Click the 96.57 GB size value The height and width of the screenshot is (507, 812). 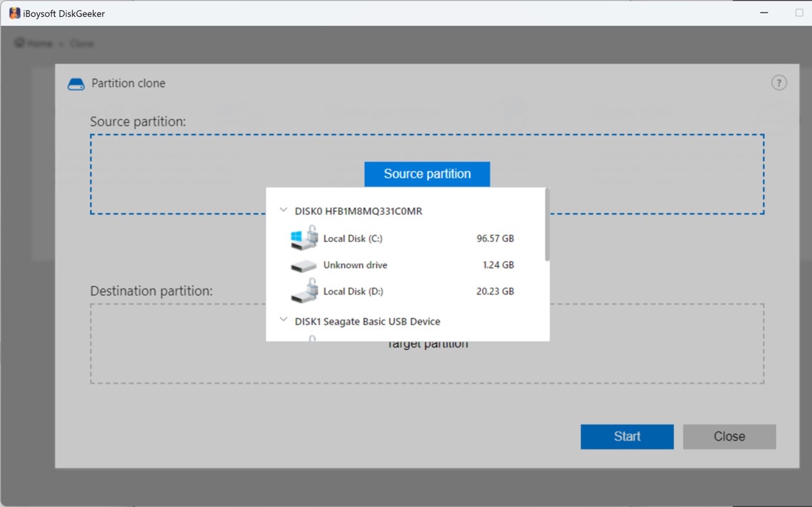point(495,238)
